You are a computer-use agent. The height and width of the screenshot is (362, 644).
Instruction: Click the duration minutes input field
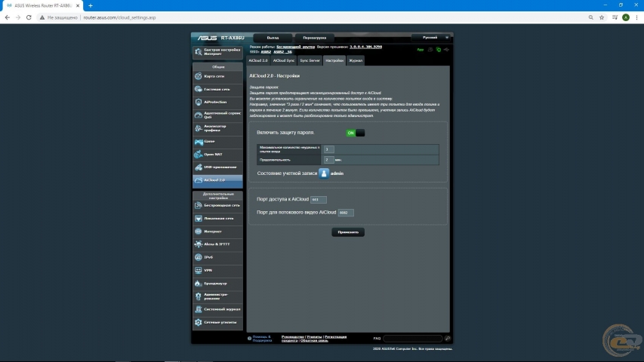[x=329, y=160]
